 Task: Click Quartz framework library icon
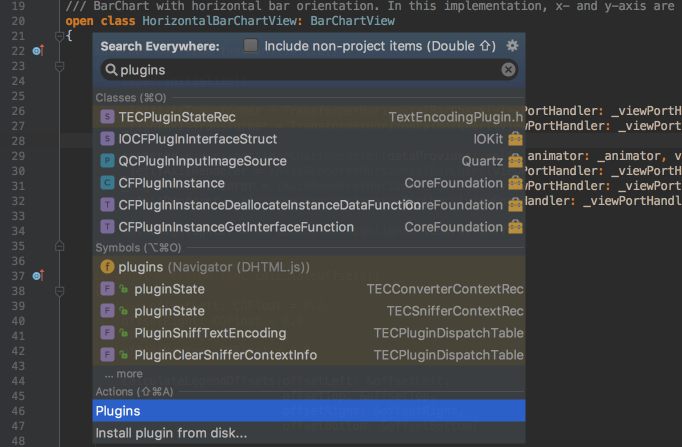pyautogui.click(x=515, y=161)
